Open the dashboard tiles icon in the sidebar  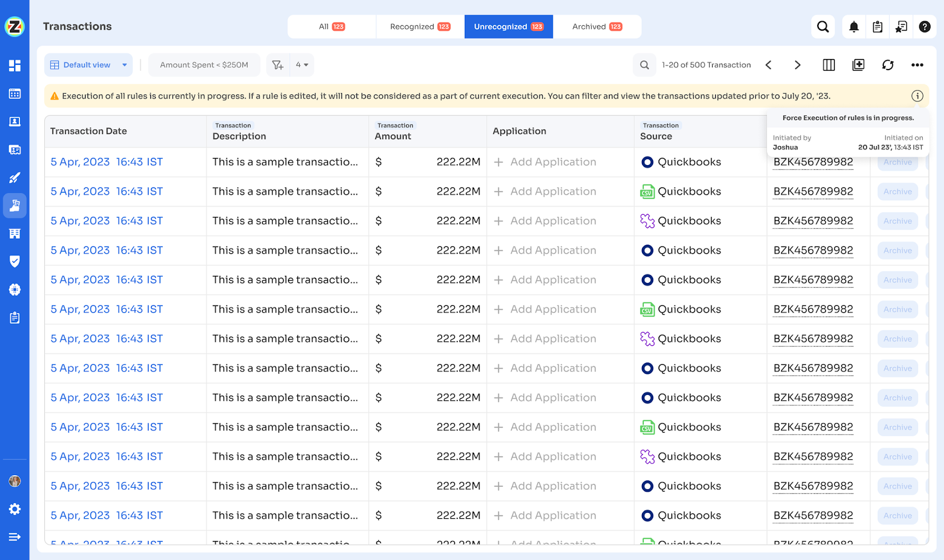15,65
